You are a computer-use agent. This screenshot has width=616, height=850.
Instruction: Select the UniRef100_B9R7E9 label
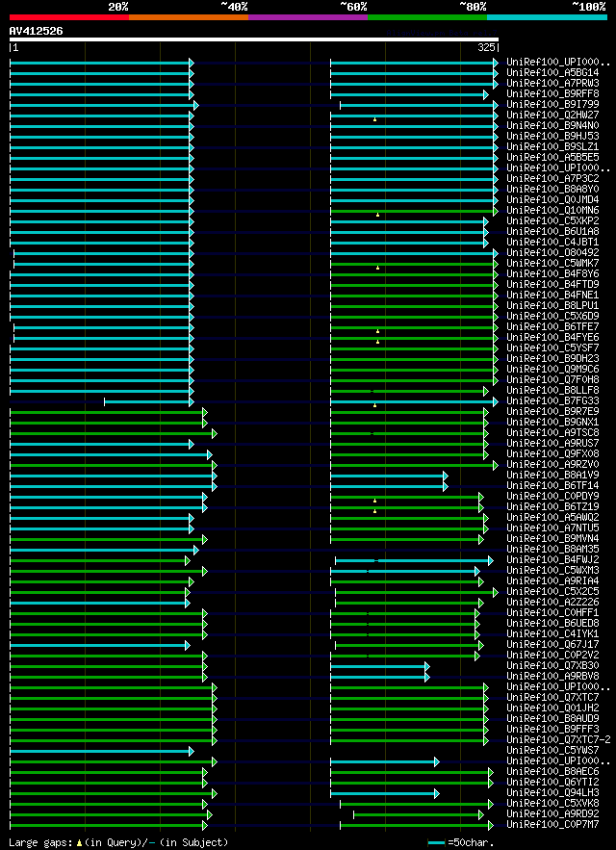(x=552, y=412)
